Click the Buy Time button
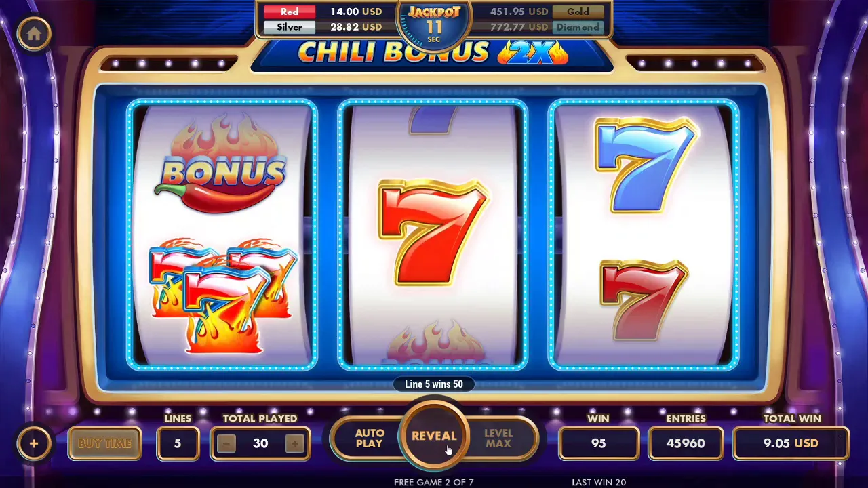The image size is (868, 488). (x=104, y=444)
